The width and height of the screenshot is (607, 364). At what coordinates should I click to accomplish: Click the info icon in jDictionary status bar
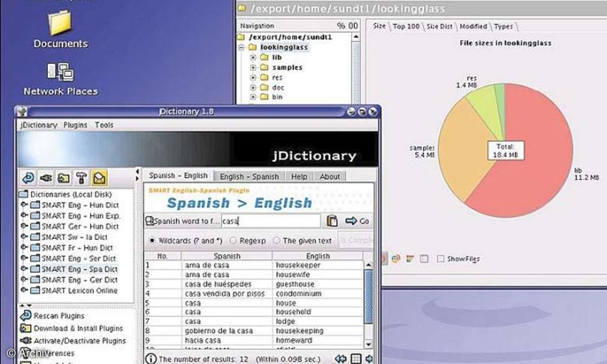(151, 358)
